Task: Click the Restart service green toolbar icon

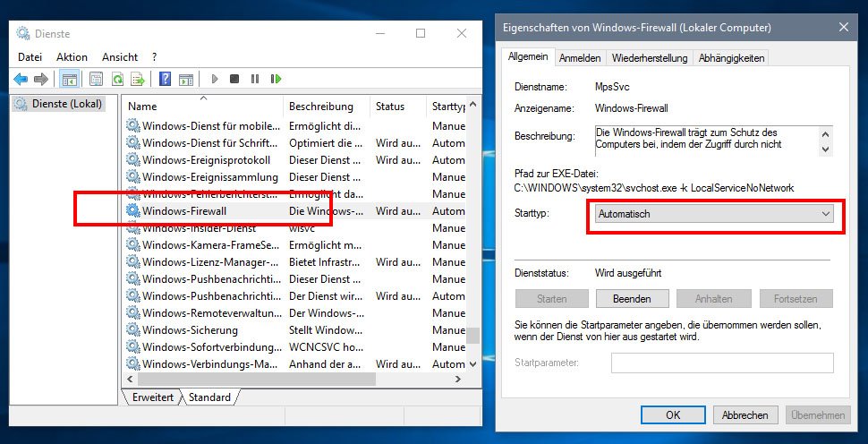Action: pyautogui.click(x=276, y=79)
